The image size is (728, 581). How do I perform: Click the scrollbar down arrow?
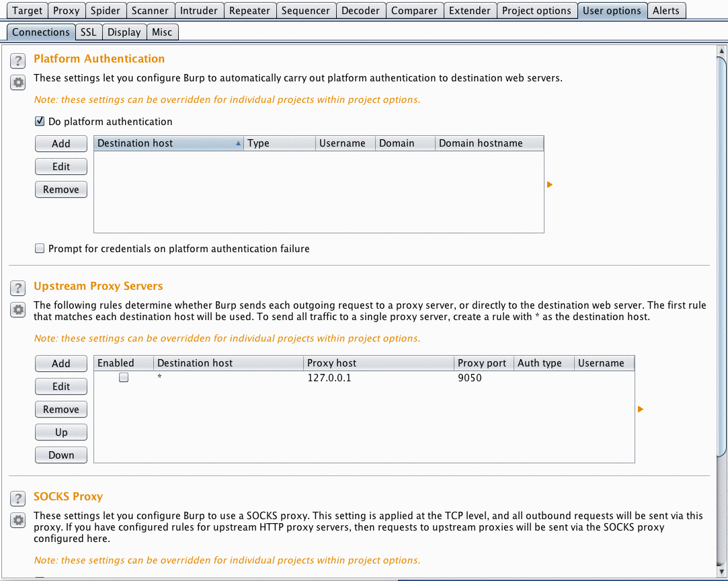point(721,572)
